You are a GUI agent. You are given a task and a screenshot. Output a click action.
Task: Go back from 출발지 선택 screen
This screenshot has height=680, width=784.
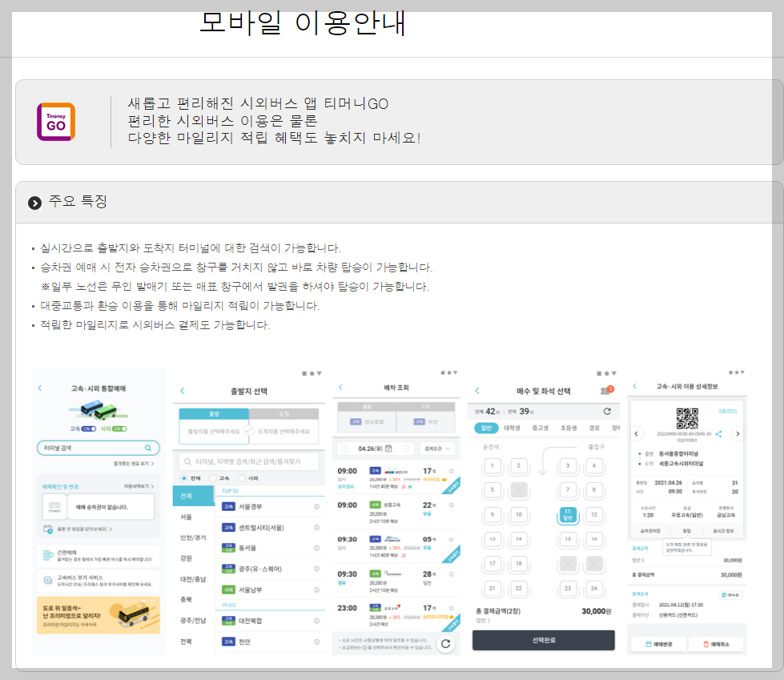183,391
